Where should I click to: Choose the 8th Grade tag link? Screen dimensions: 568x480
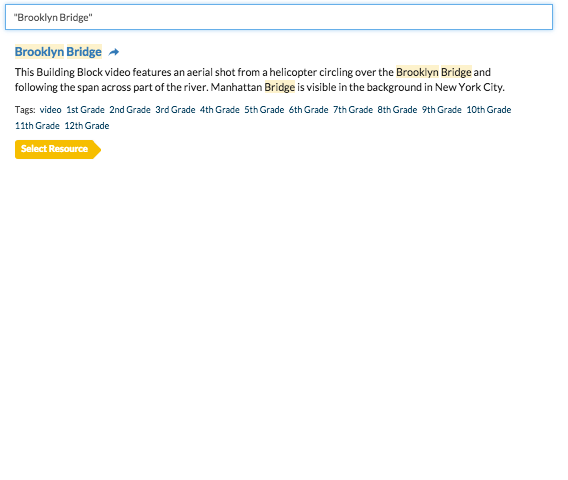click(x=397, y=110)
